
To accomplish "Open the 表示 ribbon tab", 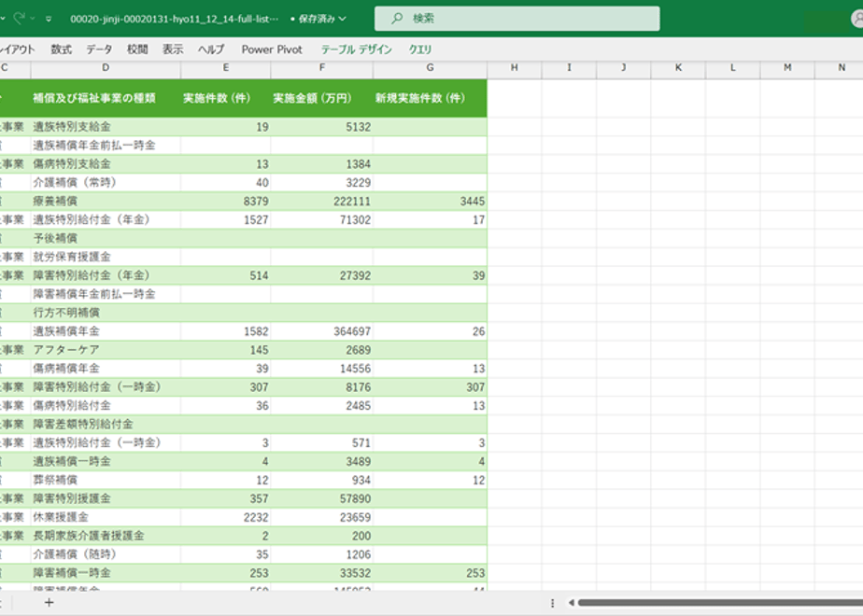I will (172, 49).
